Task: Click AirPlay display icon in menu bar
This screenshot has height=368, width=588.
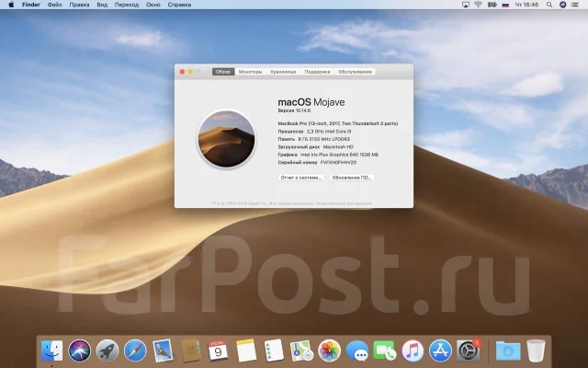Action: coord(466,5)
